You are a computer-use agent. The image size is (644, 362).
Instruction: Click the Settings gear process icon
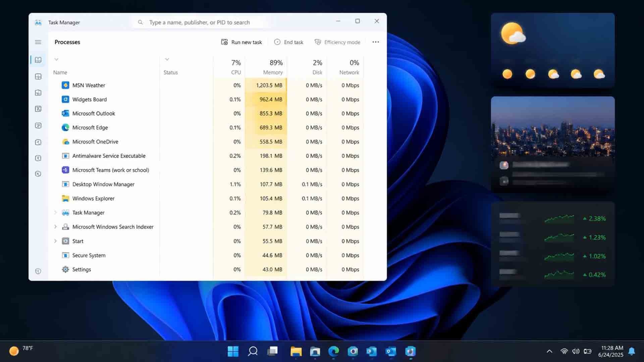[65, 269]
